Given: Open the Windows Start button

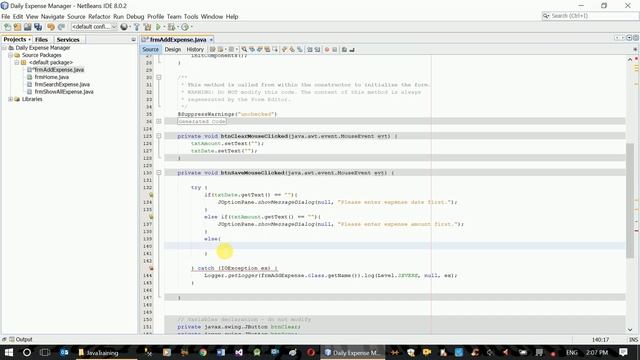Looking at the screenshot, I should 8,352.
